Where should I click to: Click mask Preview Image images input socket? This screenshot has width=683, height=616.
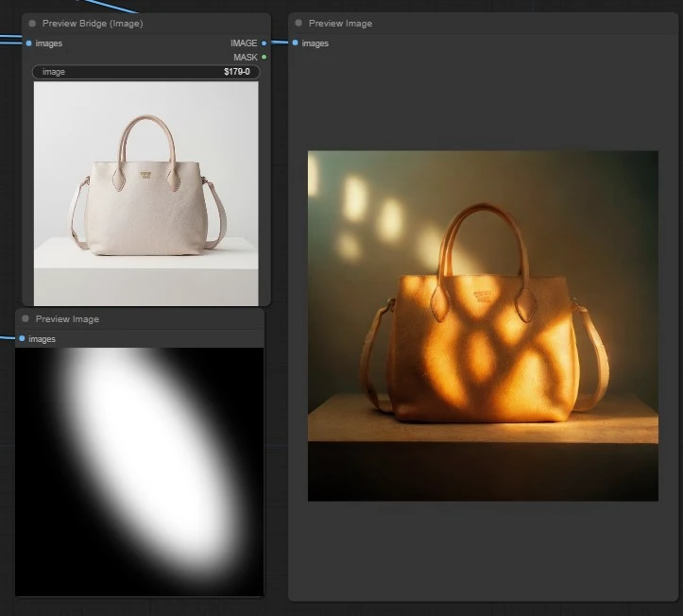pos(22,338)
